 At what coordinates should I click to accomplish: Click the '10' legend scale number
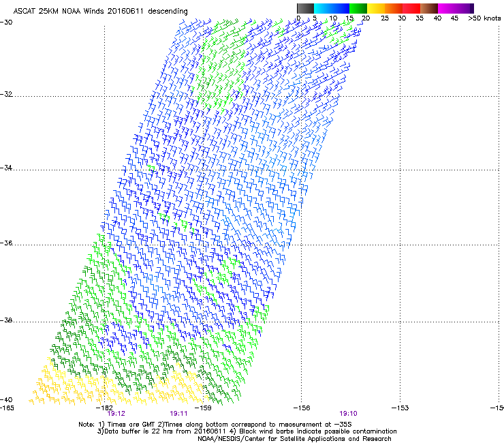click(333, 18)
